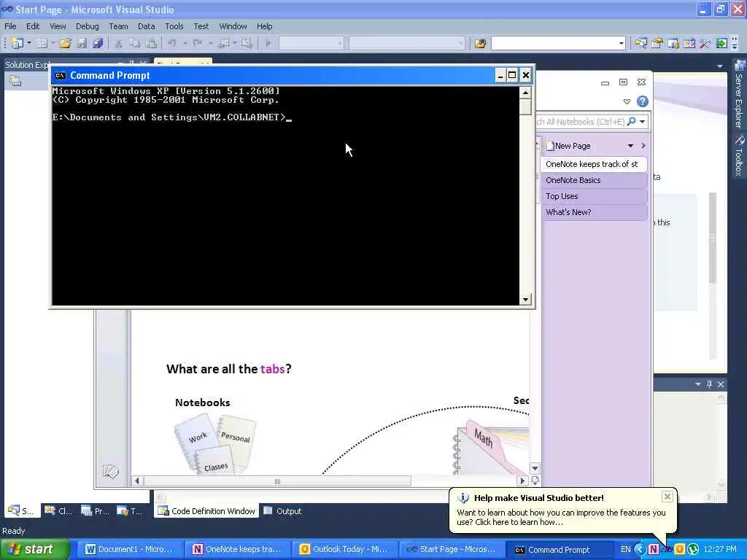Open the Tools menu
The width and height of the screenshot is (747, 560).
coord(174,26)
